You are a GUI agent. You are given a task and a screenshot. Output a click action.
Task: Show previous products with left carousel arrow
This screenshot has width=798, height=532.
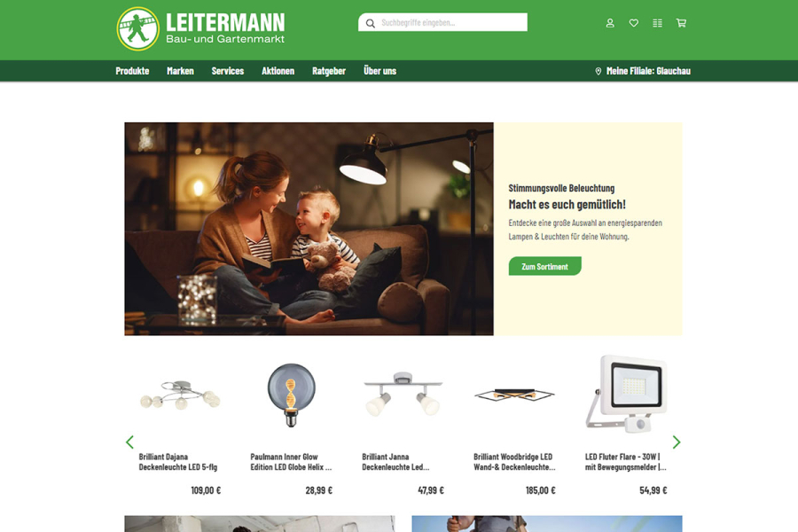point(129,442)
